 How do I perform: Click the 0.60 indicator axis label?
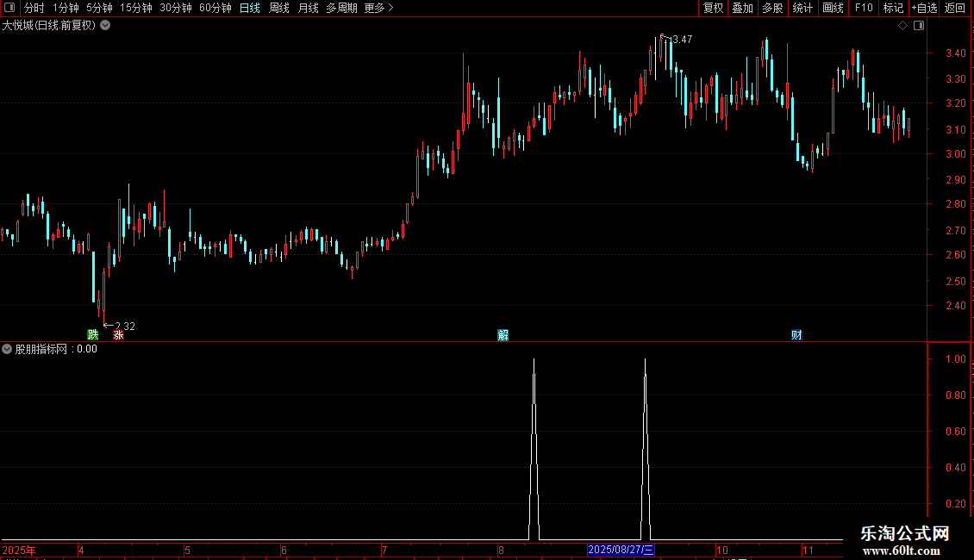(x=955, y=432)
